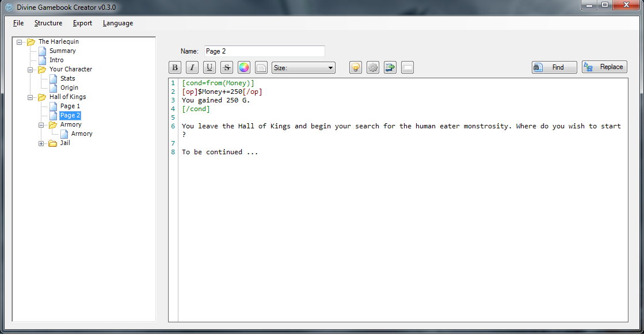
Task: Click the Intro page icon
Action: tap(43, 60)
